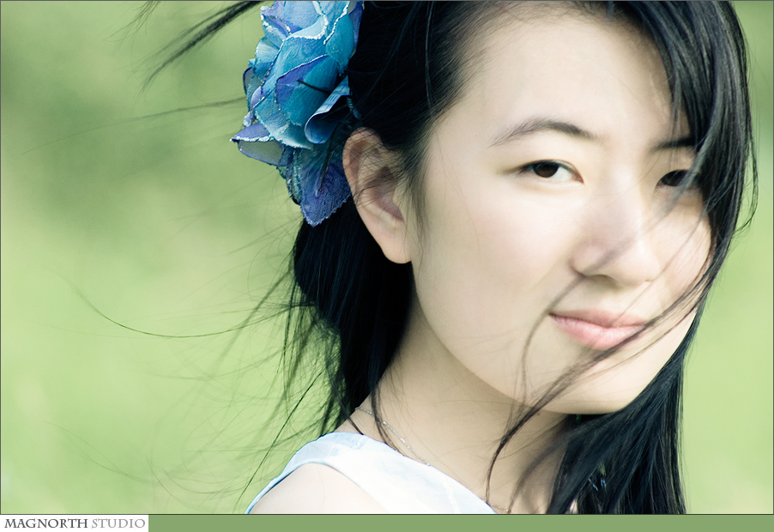The height and width of the screenshot is (532, 774).
Task: Click the woman's lips
Action: 596,329
